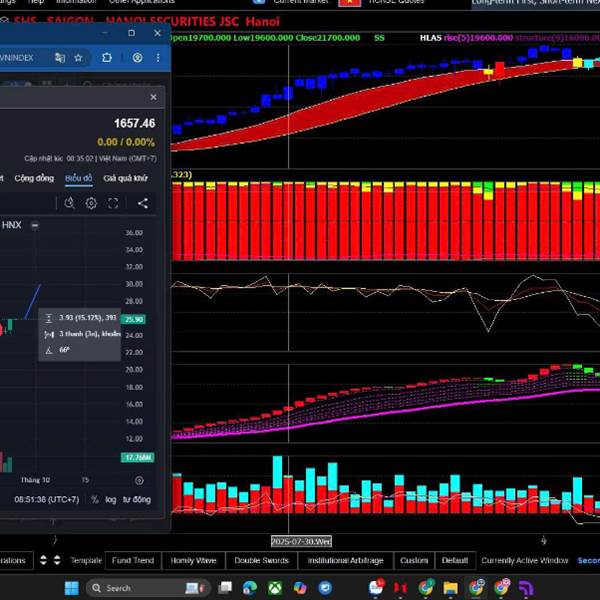Open the browser profile avatar icon
This screenshot has height=600, width=600.
coord(137,58)
